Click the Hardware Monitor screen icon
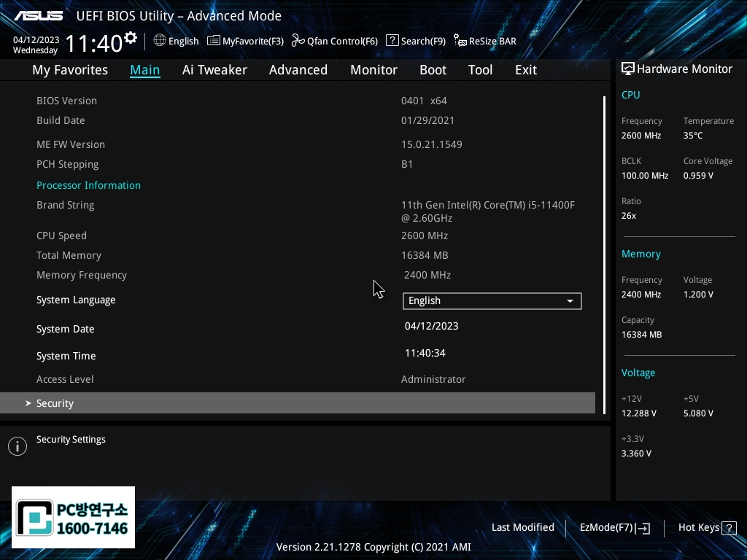Image resolution: width=747 pixels, height=560 pixels. click(x=628, y=69)
